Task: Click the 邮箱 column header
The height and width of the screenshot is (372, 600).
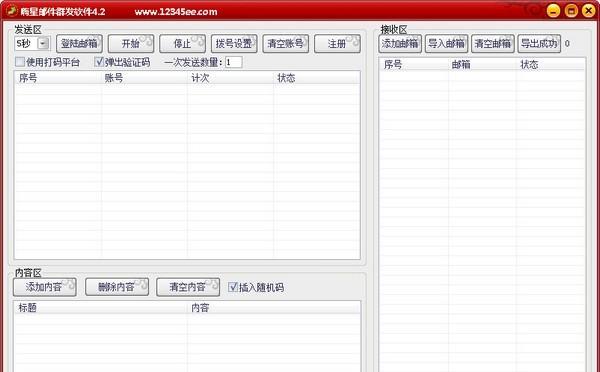Action: [482, 64]
